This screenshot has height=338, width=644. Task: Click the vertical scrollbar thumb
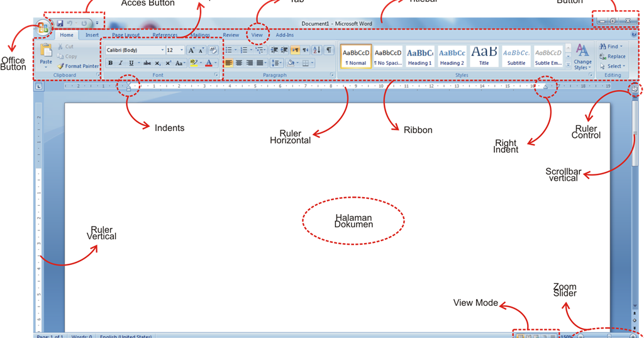pos(635,133)
